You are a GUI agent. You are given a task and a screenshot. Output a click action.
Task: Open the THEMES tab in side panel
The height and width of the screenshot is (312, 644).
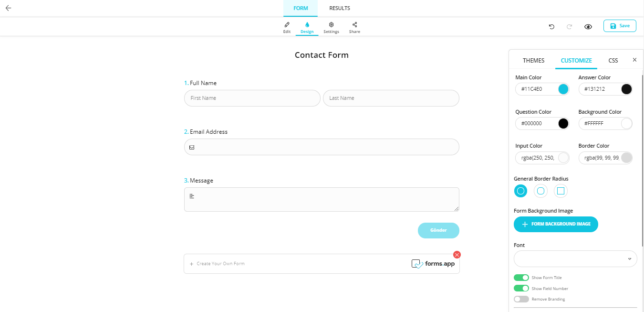pyautogui.click(x=533, y=60)
